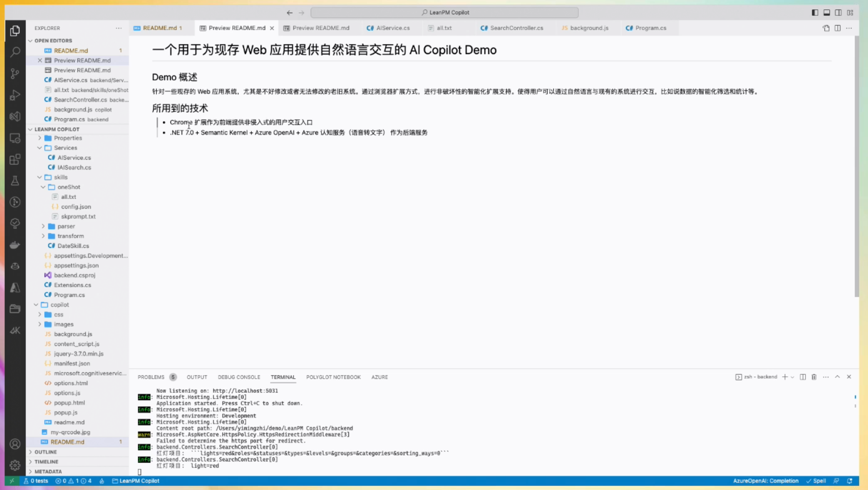Open the Azure view in activity bar

pyautogui.click(x=15, y=287)
